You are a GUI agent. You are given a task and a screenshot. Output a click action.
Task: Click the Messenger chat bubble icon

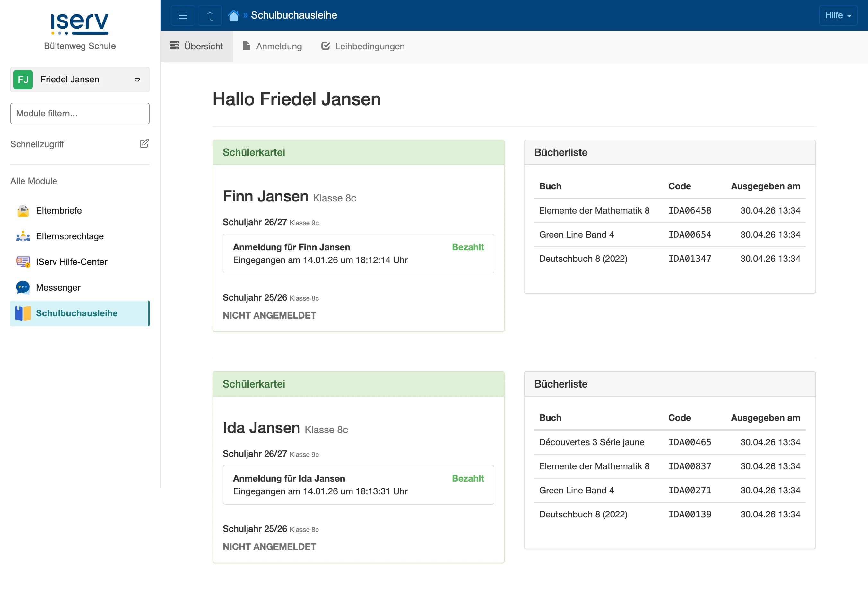click(23, 288)
